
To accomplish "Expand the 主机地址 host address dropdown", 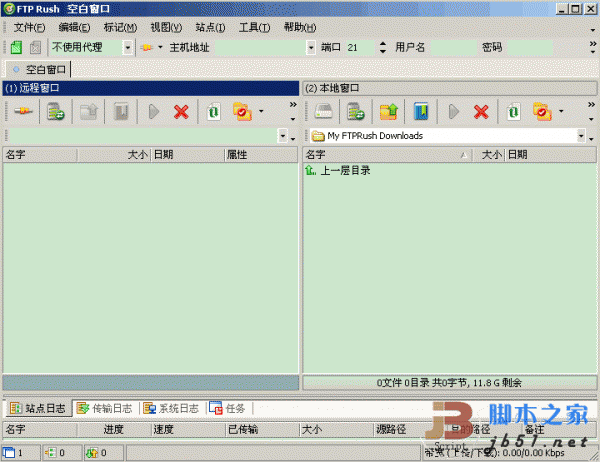I will click(x=311, y=48).
